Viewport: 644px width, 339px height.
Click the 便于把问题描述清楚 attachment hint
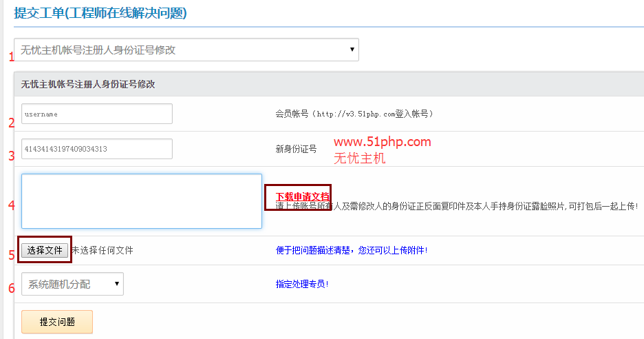click(x=351, y=250)
